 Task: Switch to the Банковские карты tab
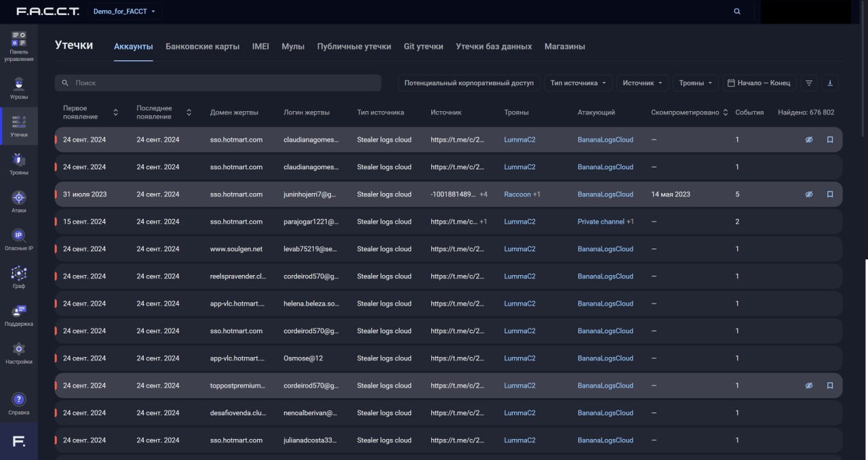click(202, 47)
